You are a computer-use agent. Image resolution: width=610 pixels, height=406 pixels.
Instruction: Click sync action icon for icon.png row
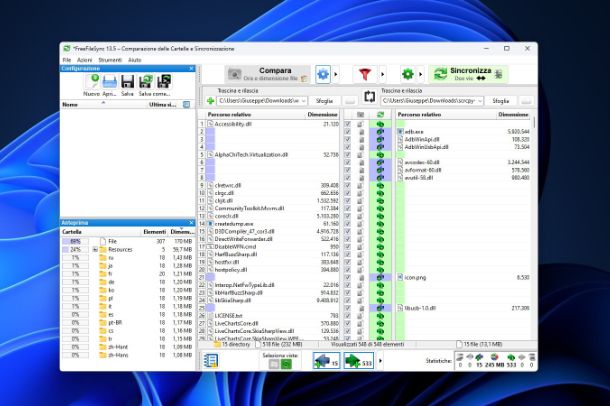point(380,277)
